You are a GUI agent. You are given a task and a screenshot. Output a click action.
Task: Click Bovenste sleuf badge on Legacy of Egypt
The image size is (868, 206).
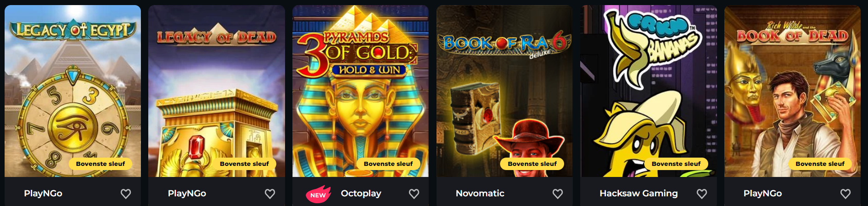point(100,164)
